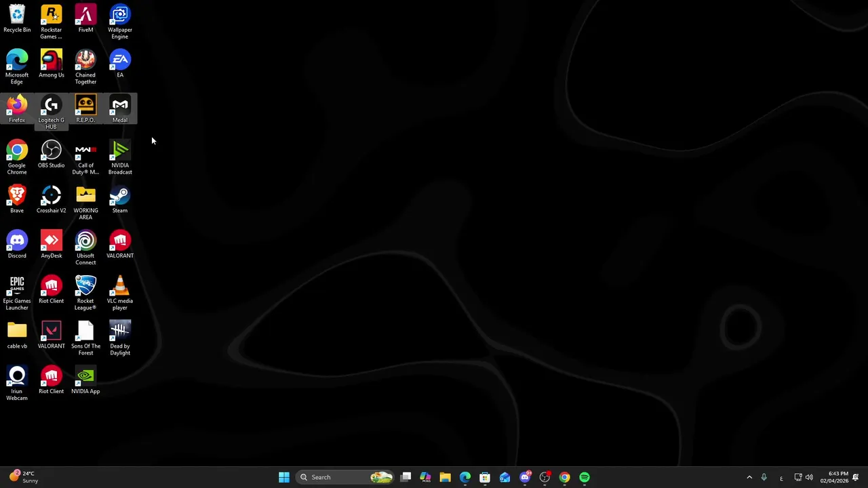Select the Brave browser shortcut
The width and height of the screenshot is (868, 488).
tap(17, 199)
